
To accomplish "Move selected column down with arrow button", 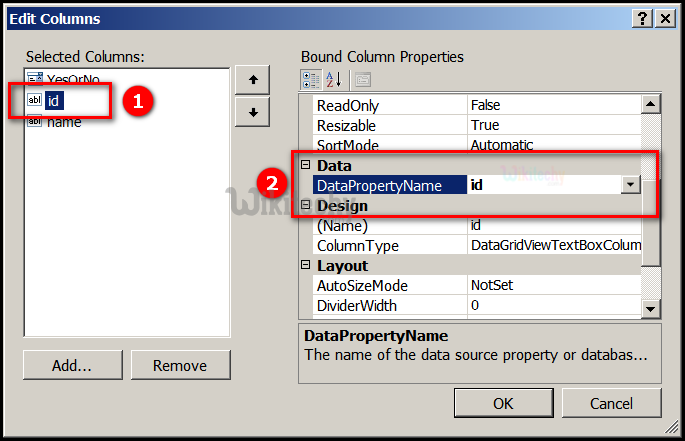I will (x=253, y=112).
